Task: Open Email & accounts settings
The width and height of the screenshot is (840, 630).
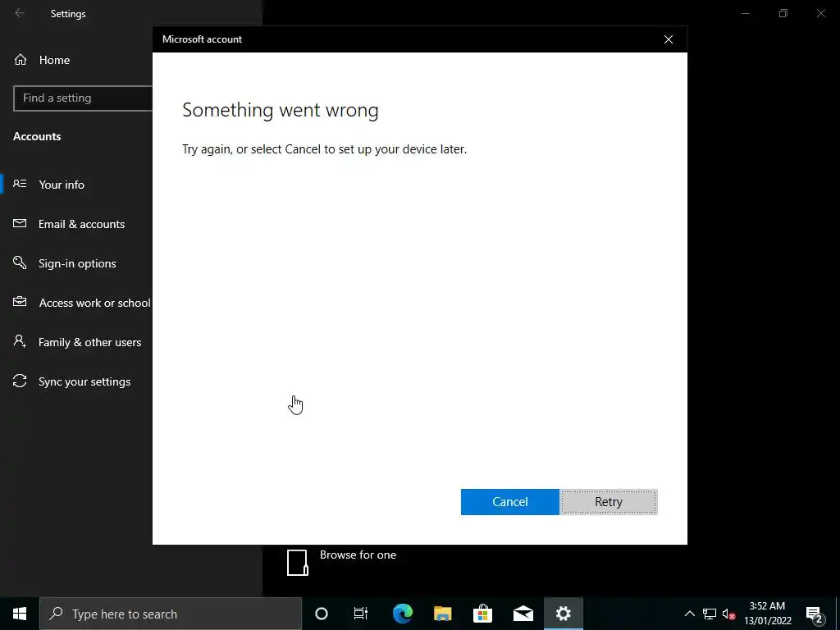Action: (81, 224)
